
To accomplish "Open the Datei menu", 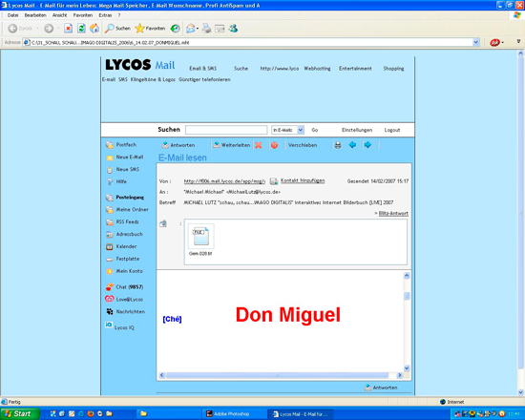I will pos(12,15).
